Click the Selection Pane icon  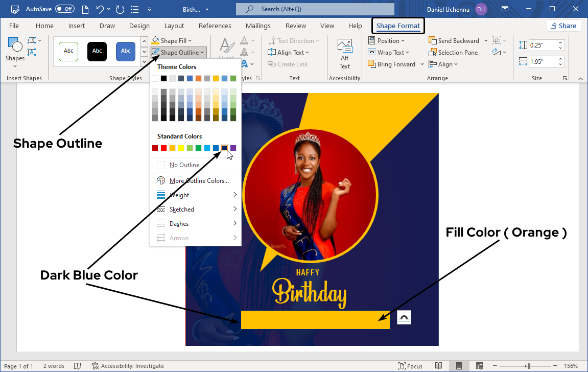(x=433, y=52)
